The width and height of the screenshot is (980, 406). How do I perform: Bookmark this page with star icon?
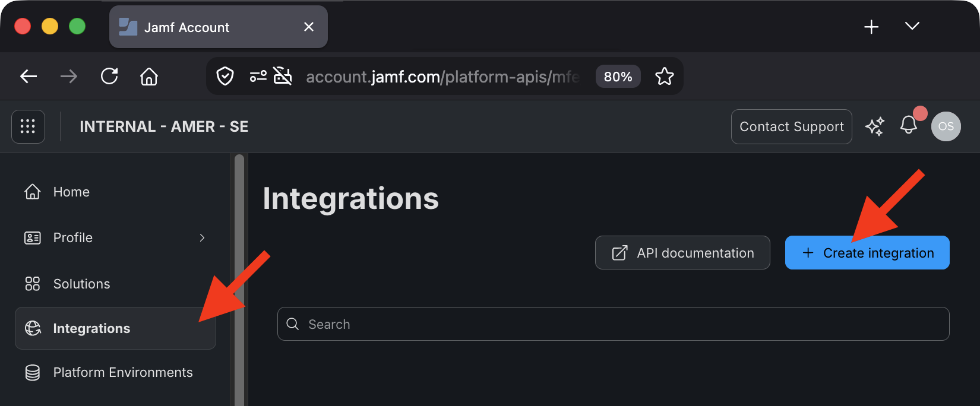tap(664, 76)
